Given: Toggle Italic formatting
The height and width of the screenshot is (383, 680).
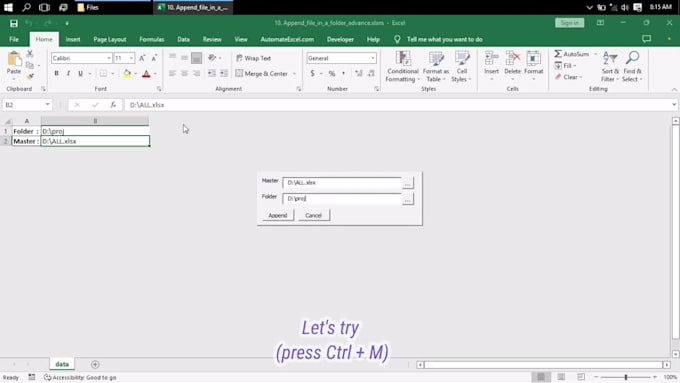Looking at the screenshot, I should [x=68, y=74].
